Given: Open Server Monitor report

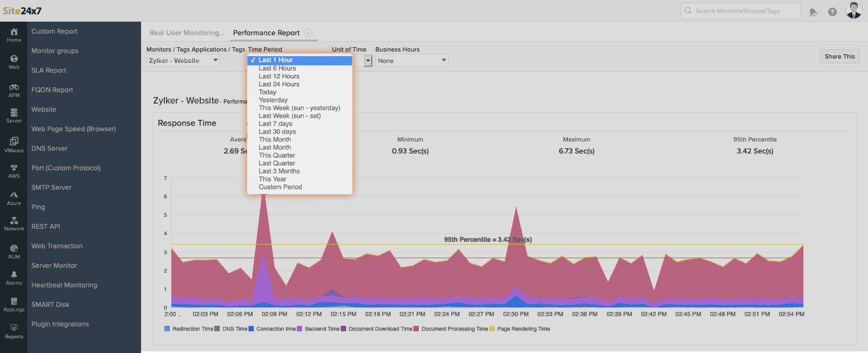Looking at the screenshot, I should [x=54, y=266].
